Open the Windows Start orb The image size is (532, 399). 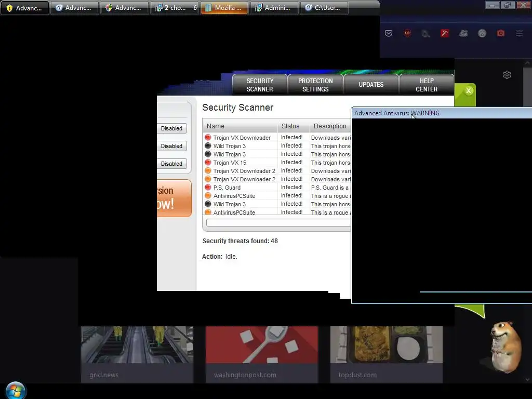(x=15, y=390)
